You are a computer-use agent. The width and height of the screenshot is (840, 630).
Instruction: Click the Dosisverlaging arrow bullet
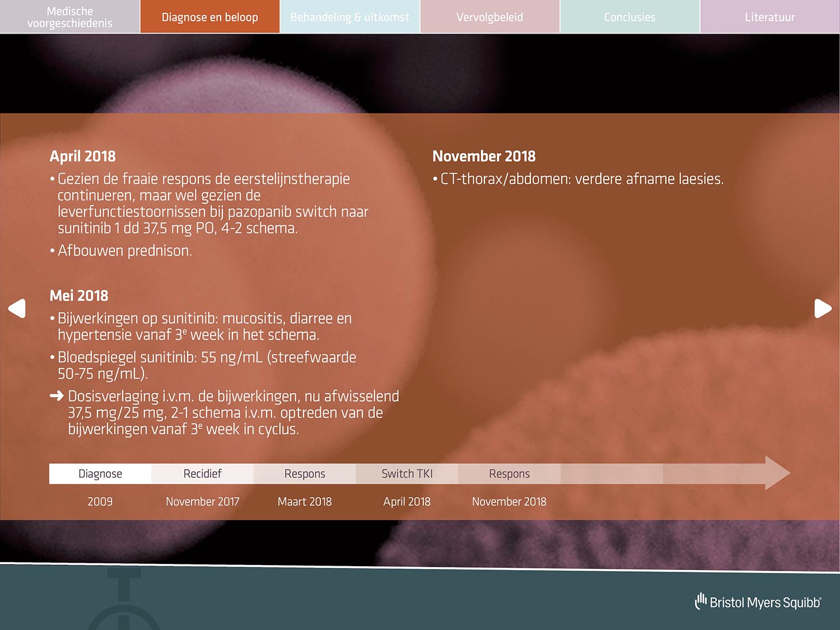(x=225, y=413)
